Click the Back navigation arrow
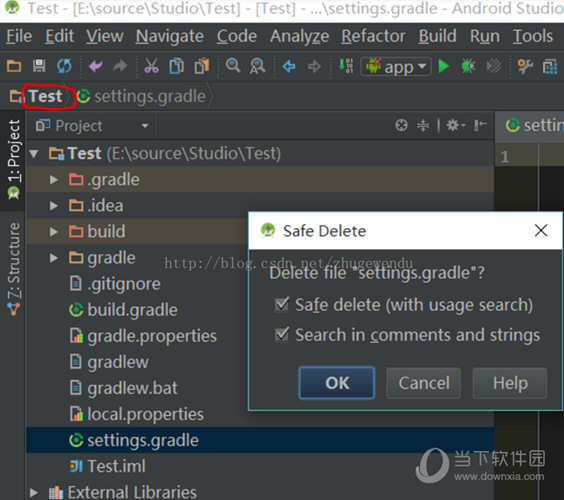This screenshot has height=500, width=564. pos(289,66)
